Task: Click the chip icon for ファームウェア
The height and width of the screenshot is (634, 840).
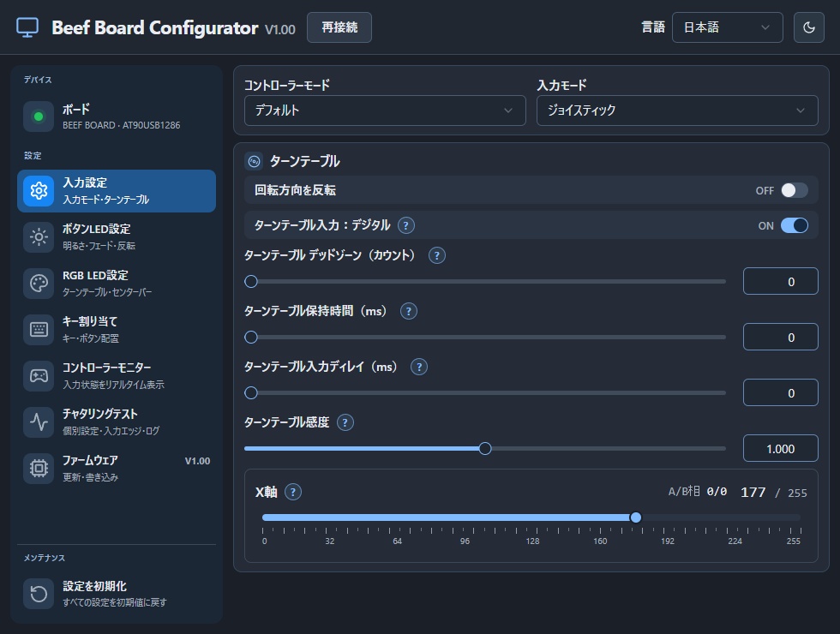Action: pyautogui.click(x=39, y=469)
